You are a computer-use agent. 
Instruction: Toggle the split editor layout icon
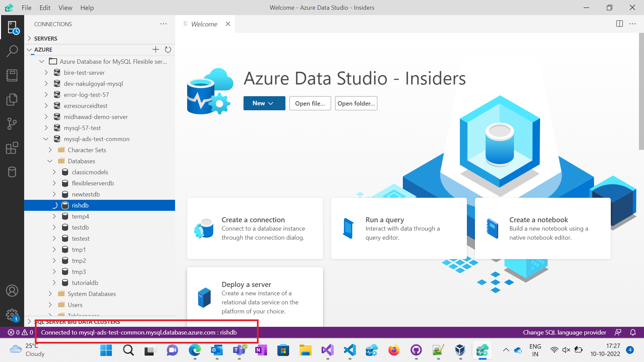tap(619, 24)
